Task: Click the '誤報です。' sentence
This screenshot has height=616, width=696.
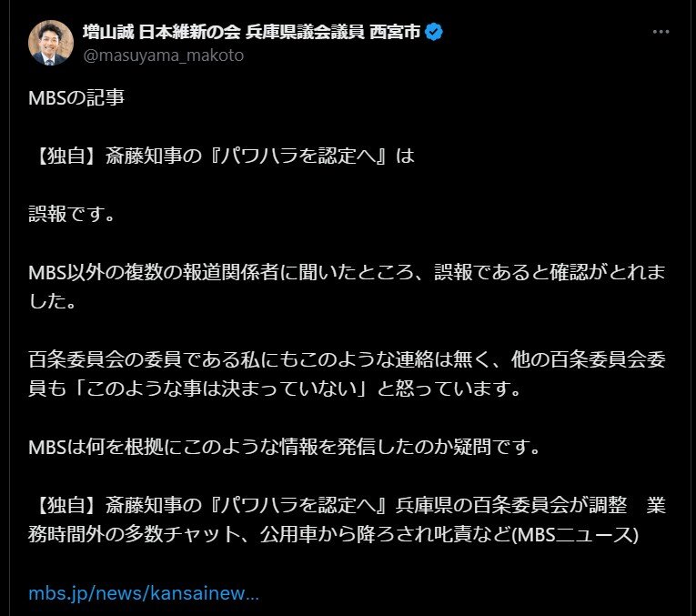Action: point(73,214)
